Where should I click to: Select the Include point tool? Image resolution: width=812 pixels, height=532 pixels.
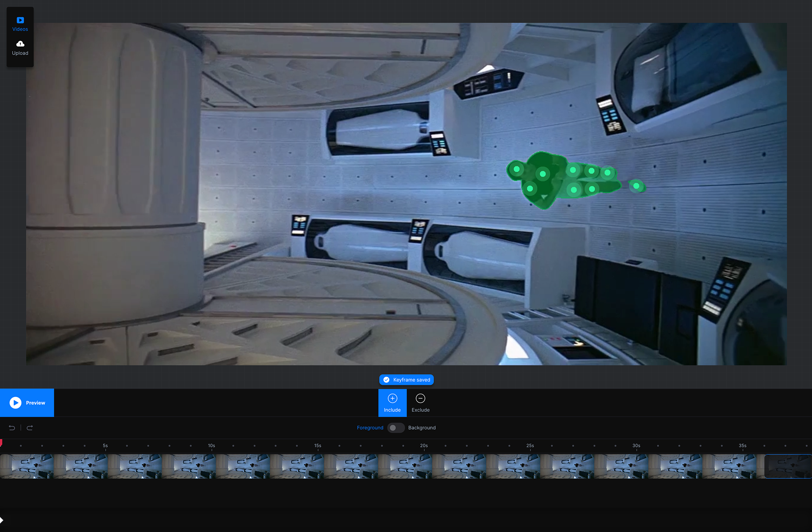[x=392, y=403]
